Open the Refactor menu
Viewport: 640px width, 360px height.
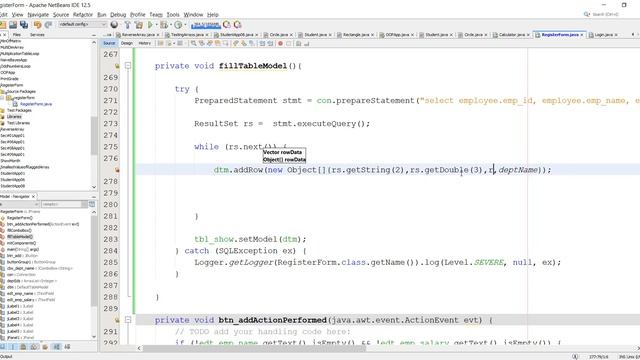pyautogui.click(x=83, y=15)
